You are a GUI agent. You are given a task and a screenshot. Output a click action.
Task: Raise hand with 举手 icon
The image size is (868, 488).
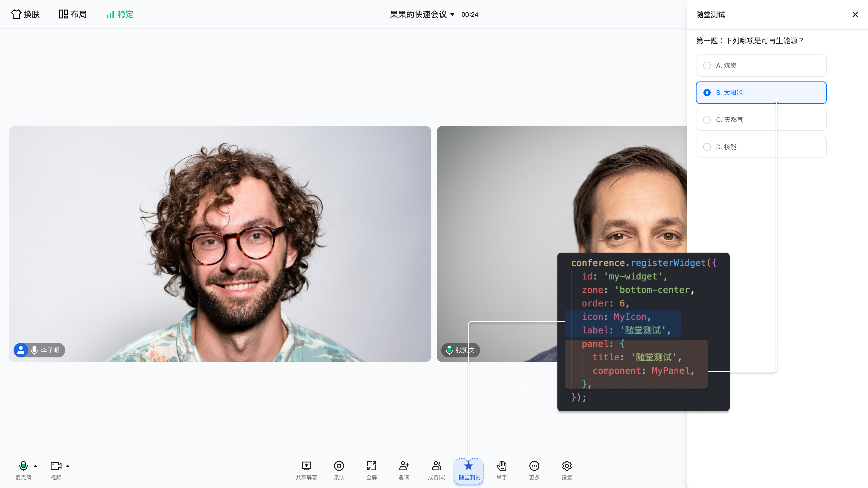[501, 466]
